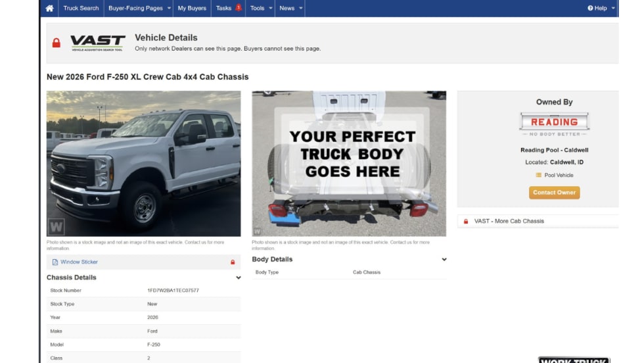
Task: Open the Window Sticker link
Action: pos(79,262)
